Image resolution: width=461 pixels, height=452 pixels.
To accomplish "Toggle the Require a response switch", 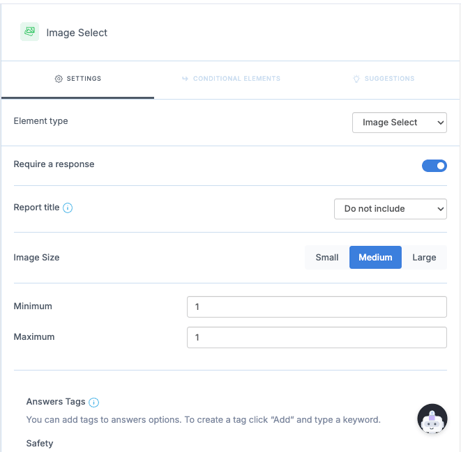I will click(x=434, y=166).
